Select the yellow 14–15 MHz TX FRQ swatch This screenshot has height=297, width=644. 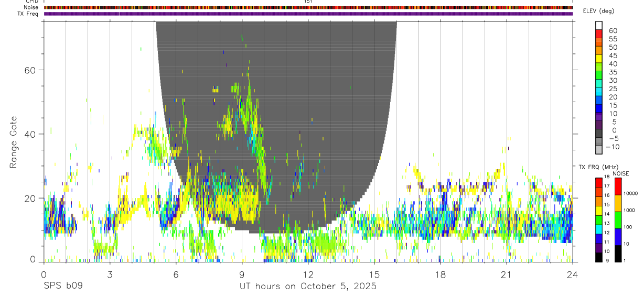pos(599,211)
